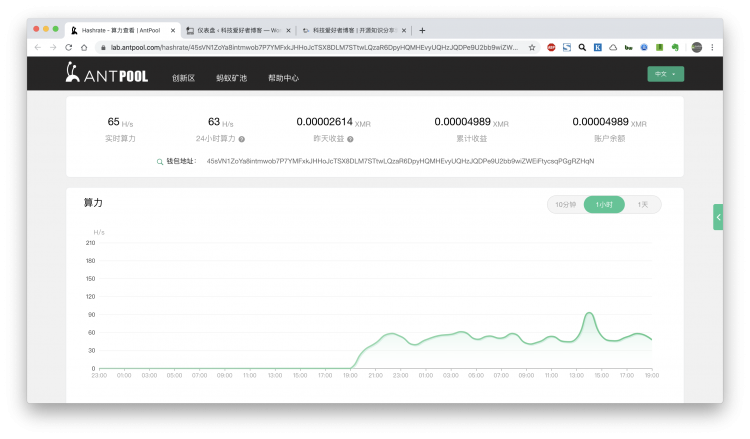Open the 中文 language dropdown
The image size is (750, 439).
[665, 74]
